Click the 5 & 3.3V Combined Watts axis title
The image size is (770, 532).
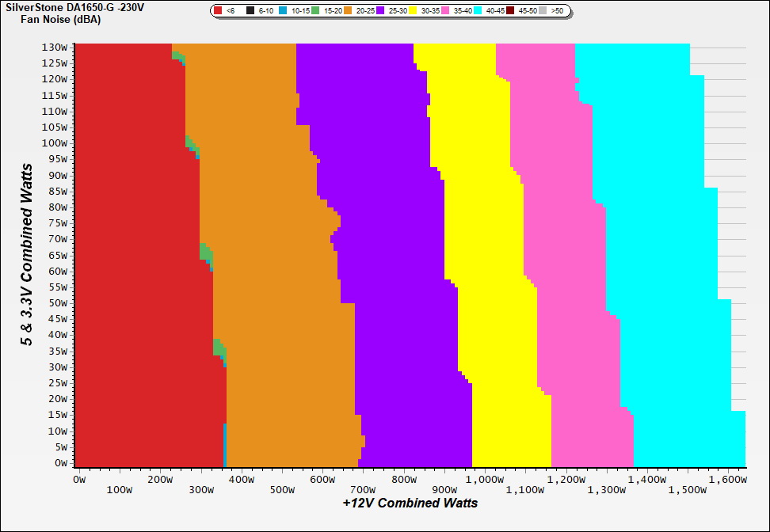pyautogui.click(x=27, y=255)
